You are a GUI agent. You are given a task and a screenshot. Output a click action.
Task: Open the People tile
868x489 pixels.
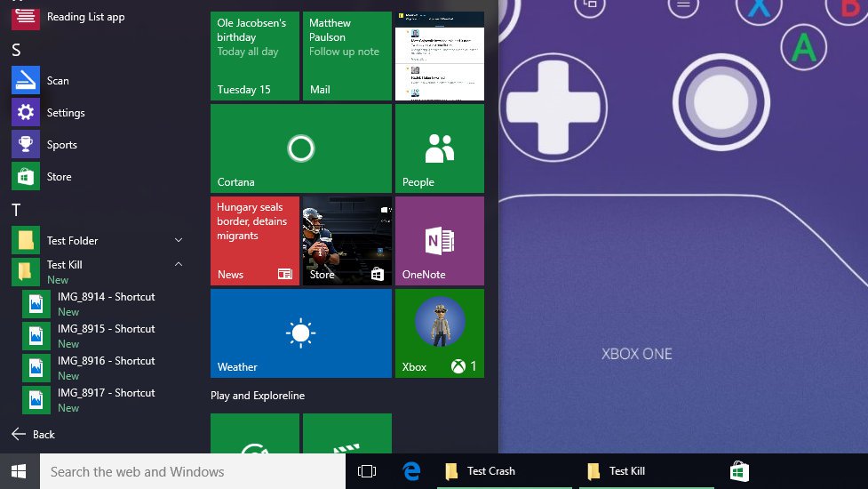click(x=440, y=148)
